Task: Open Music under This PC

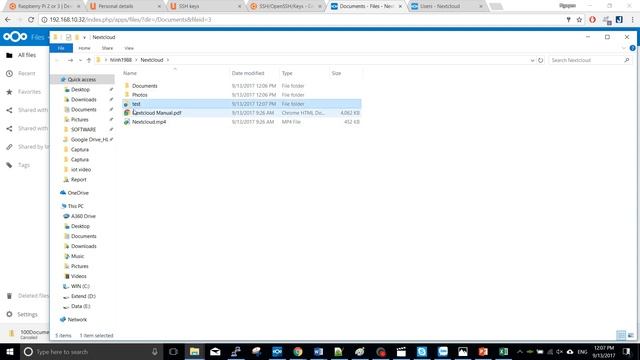Action: (77, 256)
